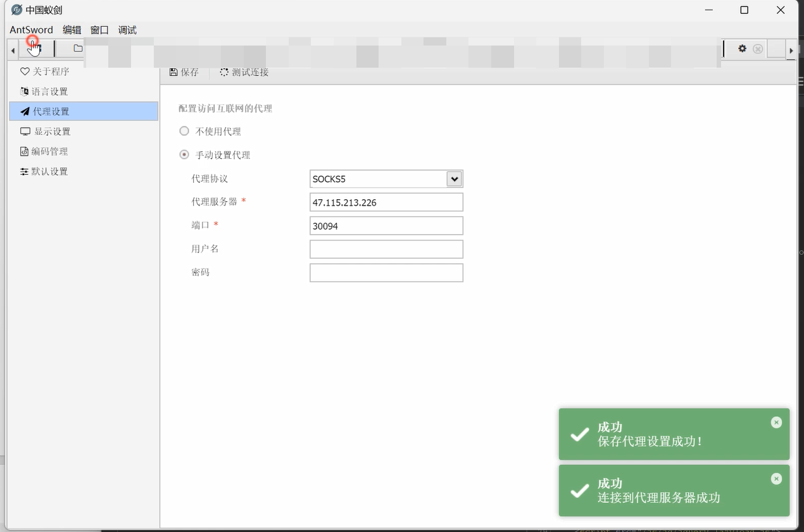Dismiss the 连接到代理服务器成功 notification

(776, 479)
